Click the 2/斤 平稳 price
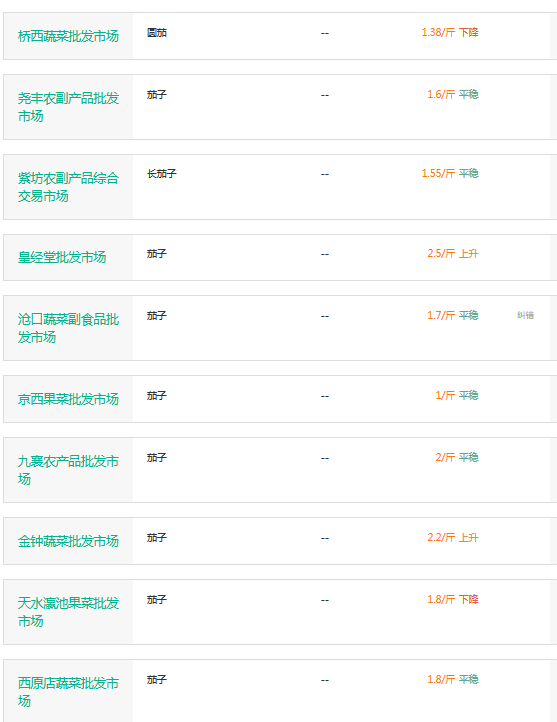The image size is (557, 722). tap(457, 457)
